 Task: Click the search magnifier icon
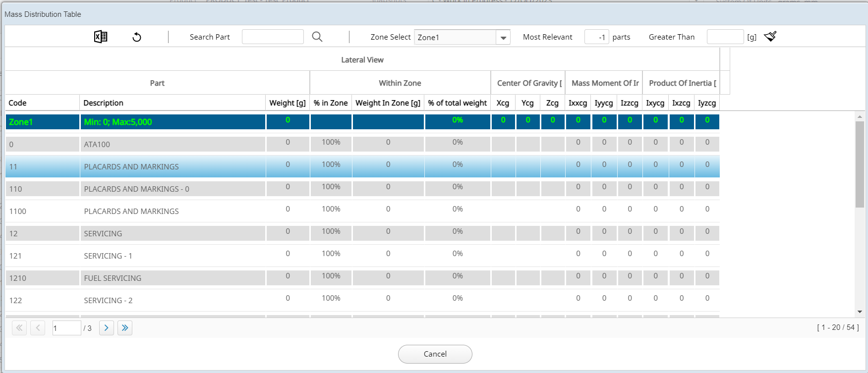[x=317, y=37]
